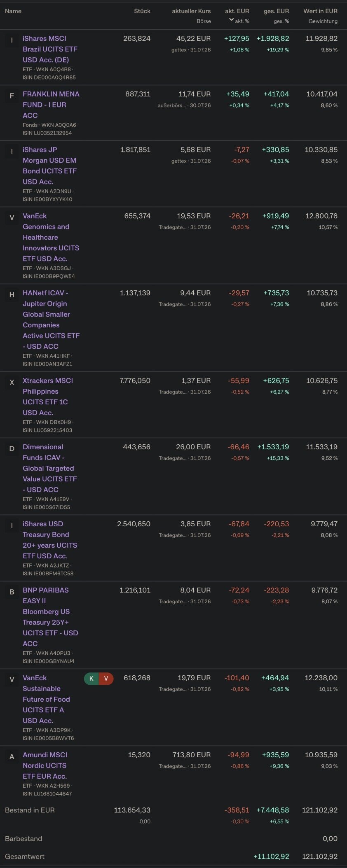Toggle sort arrow beside akt. % header
The image size is (347, 868).
click(231, 20)
